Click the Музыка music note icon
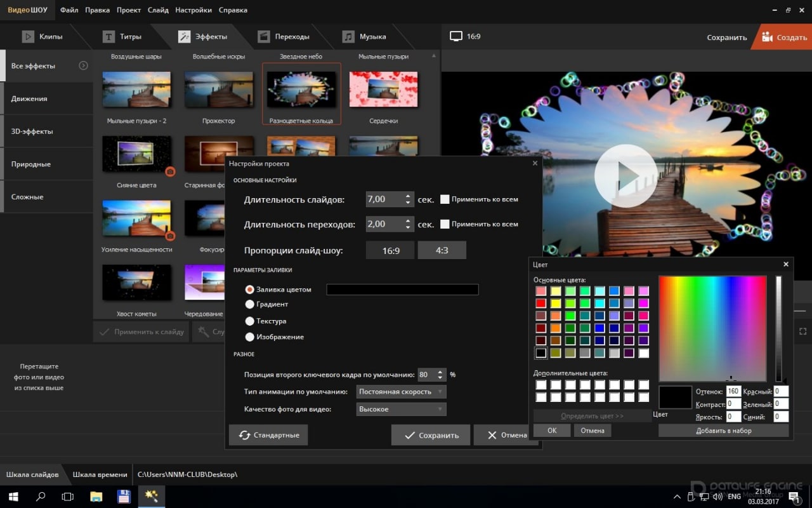The image size is (812, 508). point(348,37)
